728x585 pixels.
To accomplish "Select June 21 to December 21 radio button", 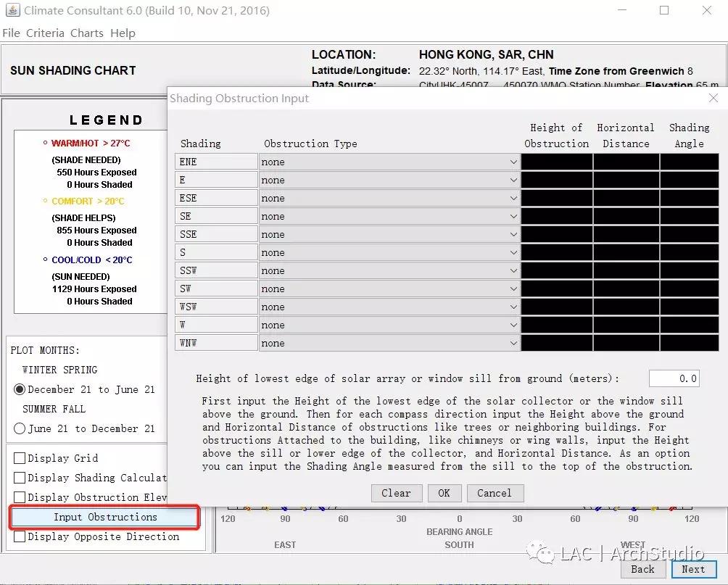I will tap(20, 428).
